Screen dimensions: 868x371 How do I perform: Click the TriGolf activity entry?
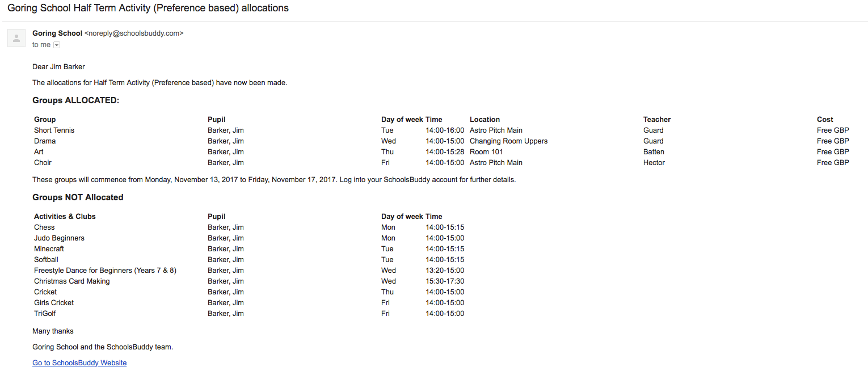pos(45,314)
